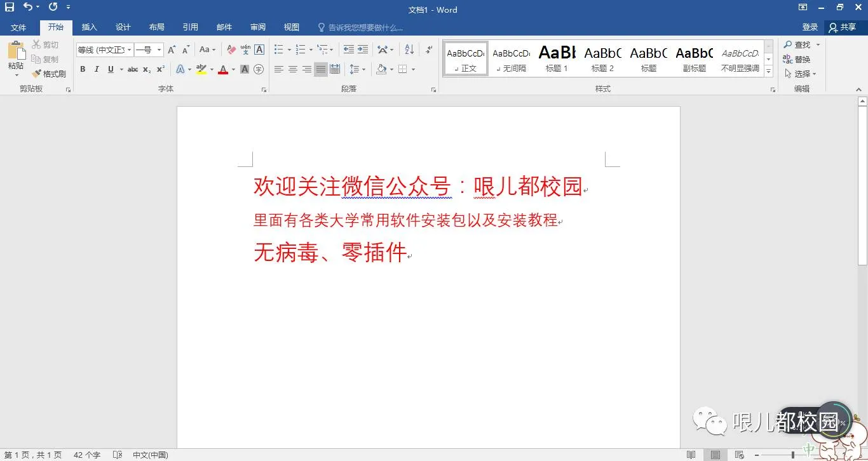
Task: Apply the 无间隔 no-spacing style
Action: click(x=512, y=59)
